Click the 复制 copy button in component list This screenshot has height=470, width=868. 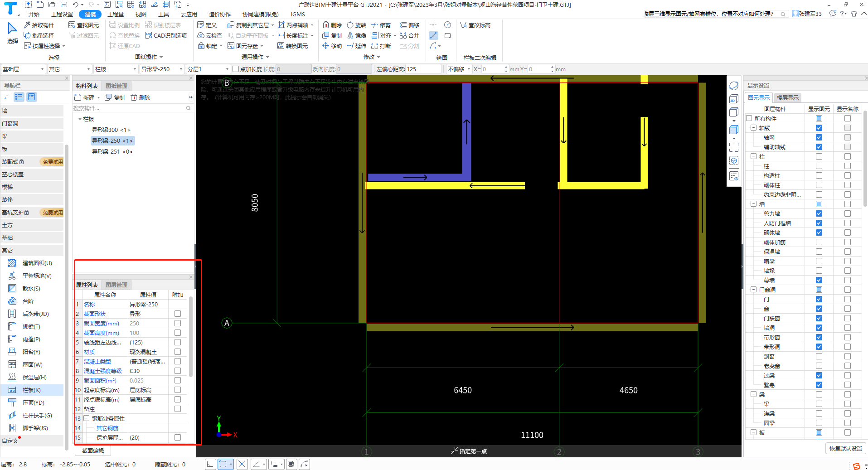pyautogui.click(x=115, y=97)
